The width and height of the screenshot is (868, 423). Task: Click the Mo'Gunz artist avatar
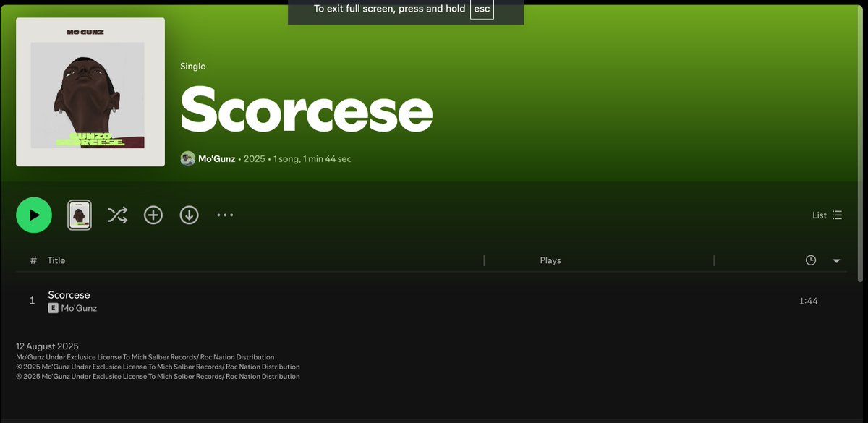click(x=187, y=158)
